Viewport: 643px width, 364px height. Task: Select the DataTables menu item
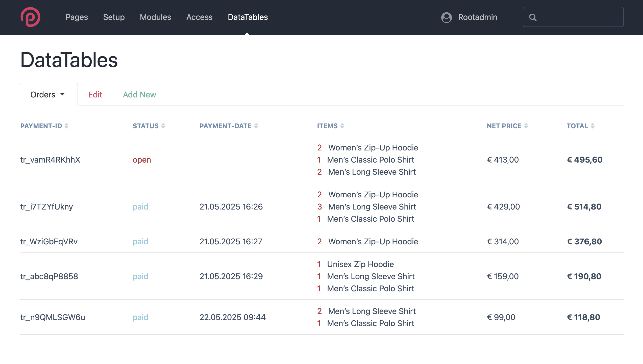(248, 17)
